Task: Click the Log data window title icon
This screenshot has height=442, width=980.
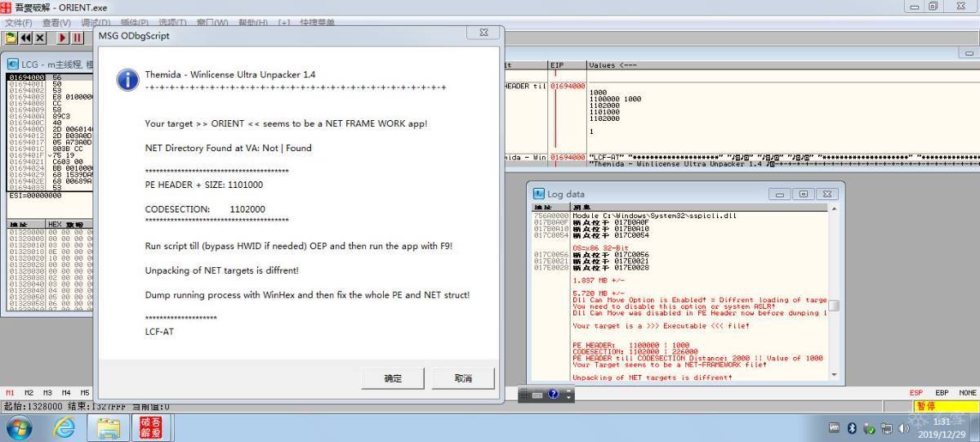Action: click(x=539, y=194)
